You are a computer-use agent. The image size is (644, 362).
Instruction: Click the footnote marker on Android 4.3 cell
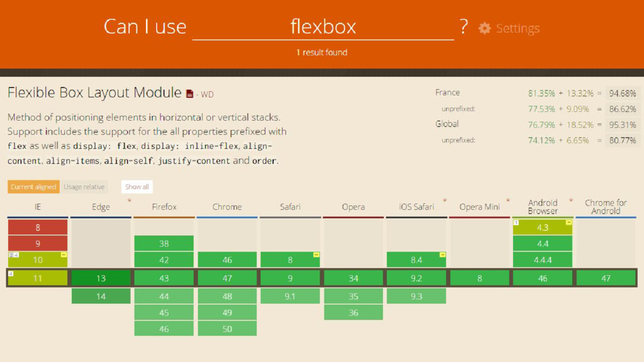516,222
